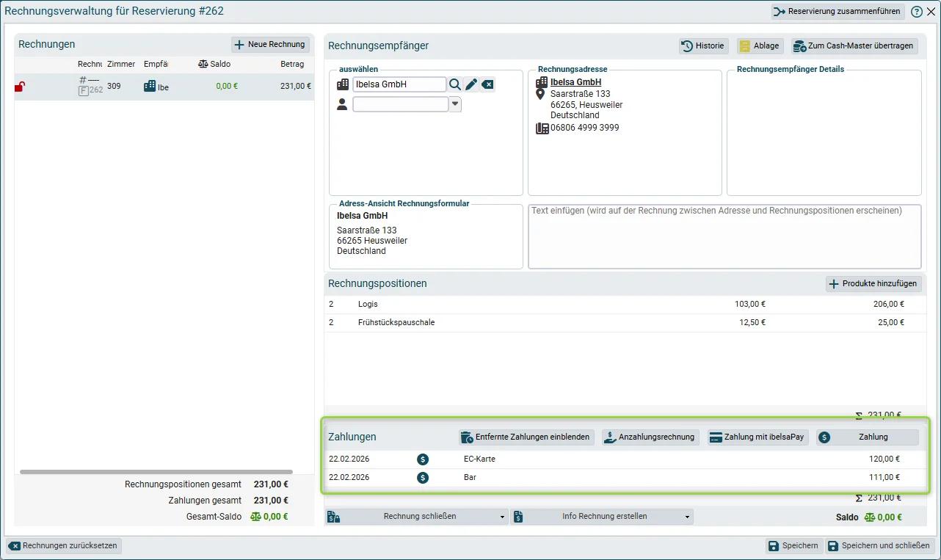The height and width of the screenshot is (560, 941).
Task: Click room number 309 in invoice row
Action: click(x=114, y=87)
